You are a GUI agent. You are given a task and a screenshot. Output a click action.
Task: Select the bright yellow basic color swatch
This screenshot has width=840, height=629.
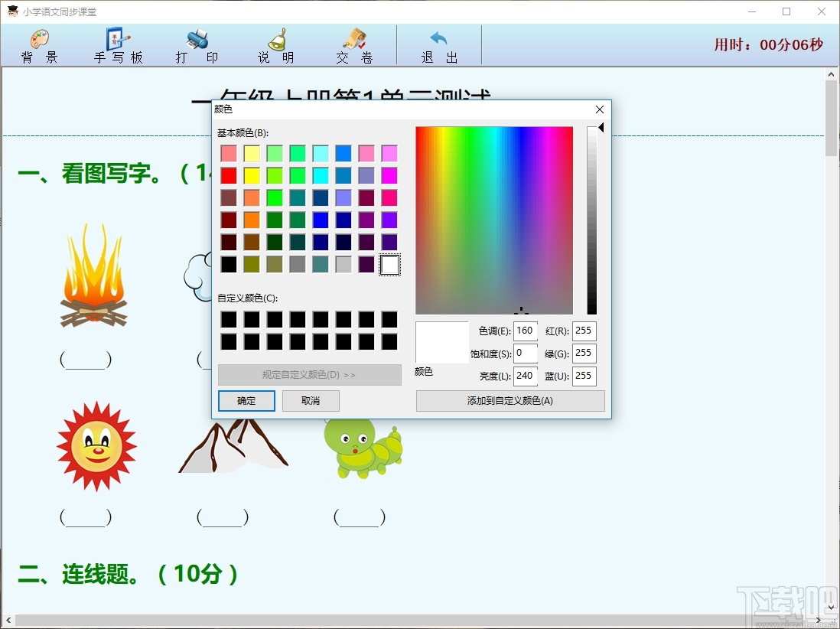[252, 175]
